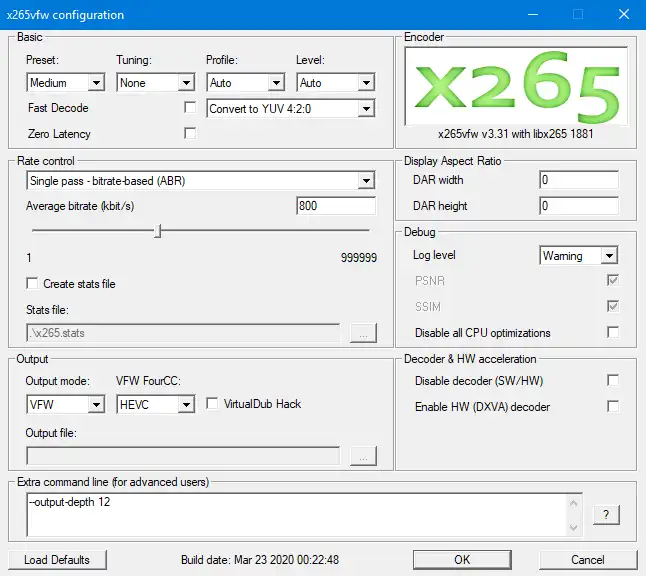Click the Stats file path field
Screen dimensions: 646x576
pyautogui.click(x=183, y=332)
